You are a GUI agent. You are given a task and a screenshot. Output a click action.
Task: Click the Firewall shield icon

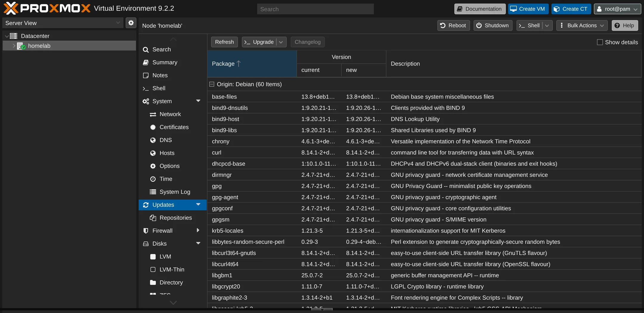146,231
